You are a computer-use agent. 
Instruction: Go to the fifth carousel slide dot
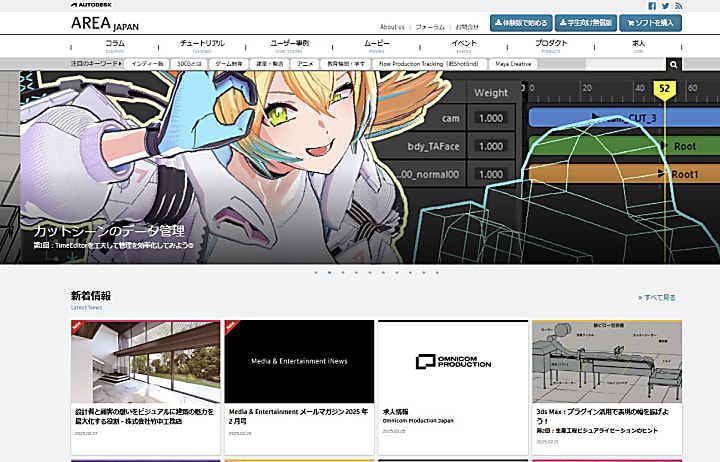tap(370, 272)
